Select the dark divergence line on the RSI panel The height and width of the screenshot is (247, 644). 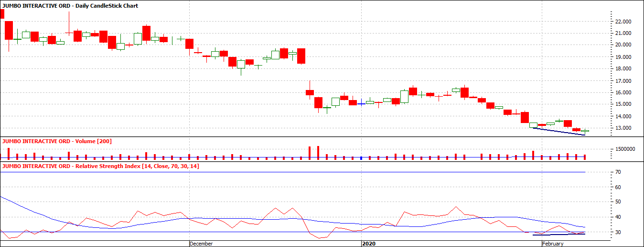[559, 235]
